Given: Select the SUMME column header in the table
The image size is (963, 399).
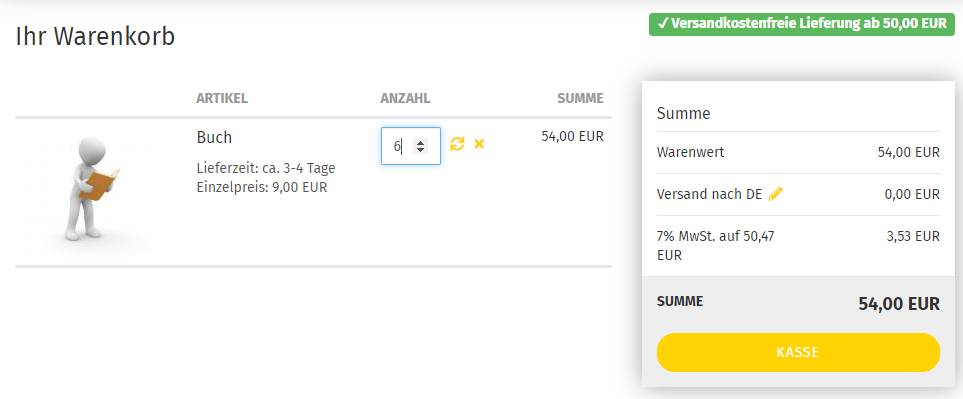Looking at the screenshot, I should click(x=580, y=98).
